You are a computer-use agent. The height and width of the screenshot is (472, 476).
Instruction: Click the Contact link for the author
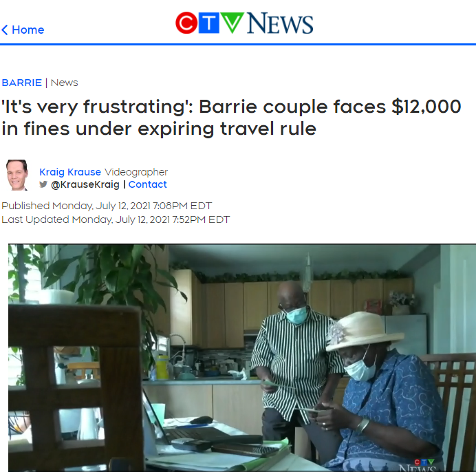[x=147, y=184]
